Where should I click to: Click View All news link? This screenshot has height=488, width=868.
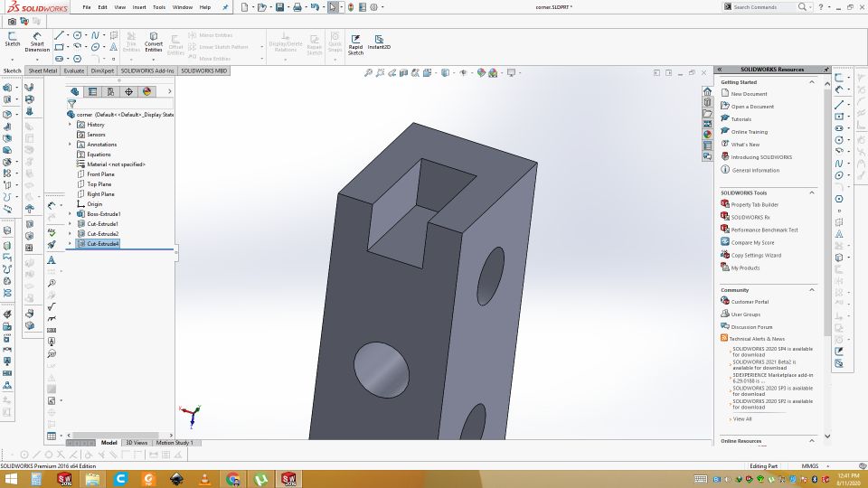point(742,419)
